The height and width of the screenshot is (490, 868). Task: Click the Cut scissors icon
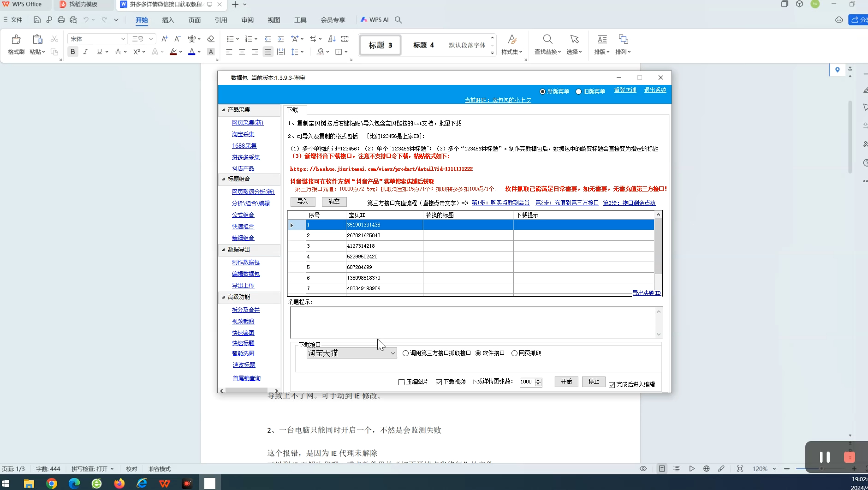click(x=54, y=39)
